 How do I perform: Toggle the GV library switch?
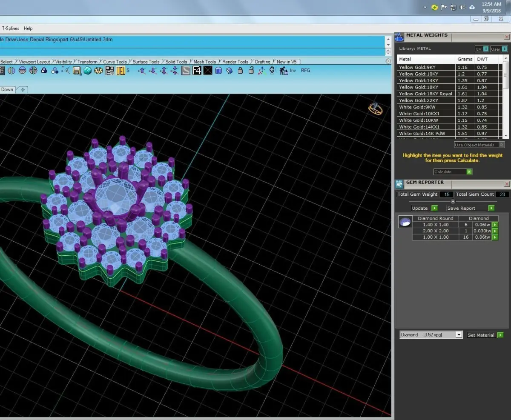click(x=482, y=49)
